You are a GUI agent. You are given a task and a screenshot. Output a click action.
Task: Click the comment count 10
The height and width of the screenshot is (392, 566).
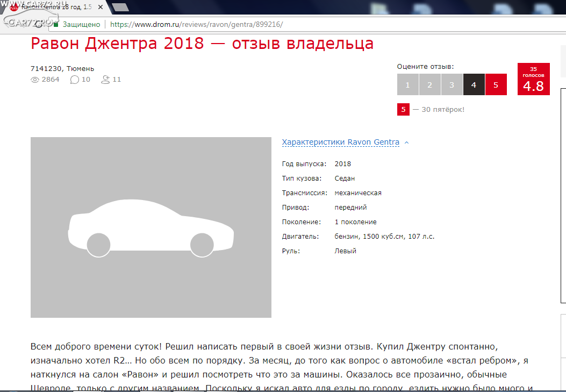pyautogui.click(x=86, y=80)
